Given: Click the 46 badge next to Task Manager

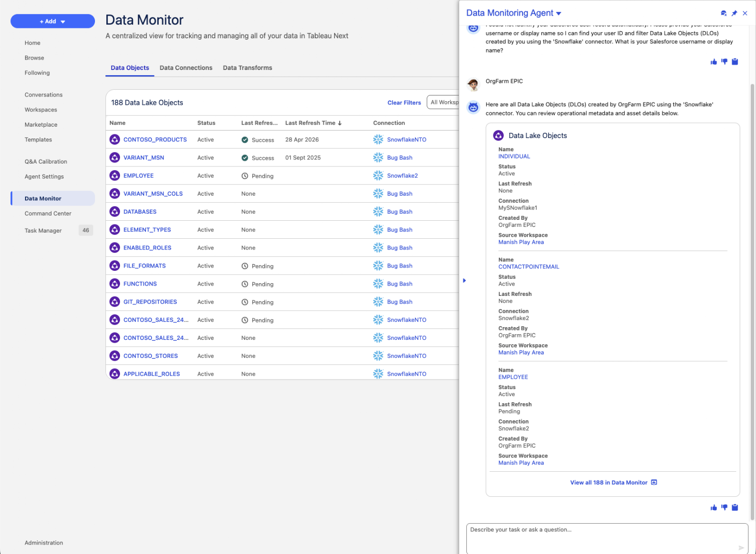Looking at the screenshot, I should [x=86, y=230].
